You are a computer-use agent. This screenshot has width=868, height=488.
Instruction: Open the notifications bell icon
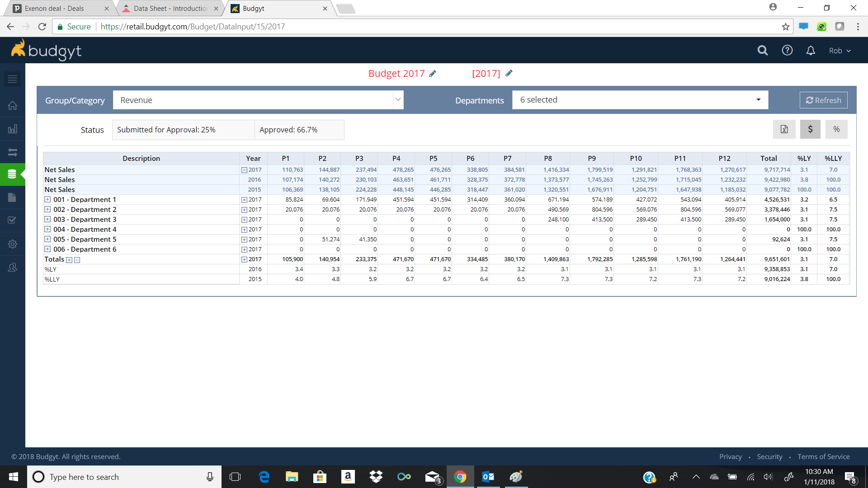(x=811, y=51)
